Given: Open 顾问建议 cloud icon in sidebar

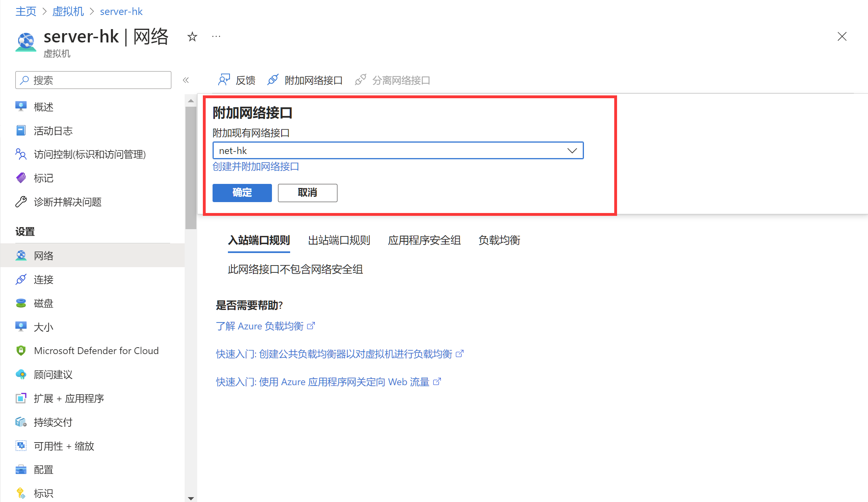Looking at the screenshot, I should (x=21, y=374).
